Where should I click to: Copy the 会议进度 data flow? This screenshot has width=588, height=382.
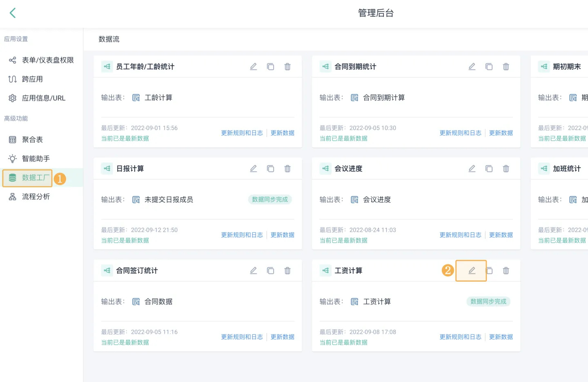pos(489,169)
